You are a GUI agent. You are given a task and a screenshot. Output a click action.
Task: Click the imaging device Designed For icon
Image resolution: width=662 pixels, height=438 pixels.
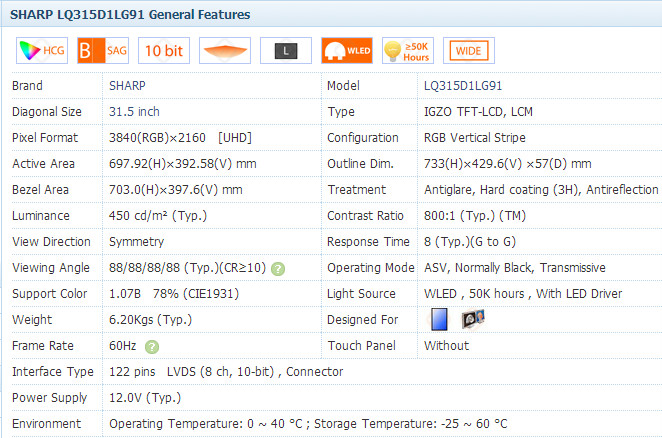point(472,318)
